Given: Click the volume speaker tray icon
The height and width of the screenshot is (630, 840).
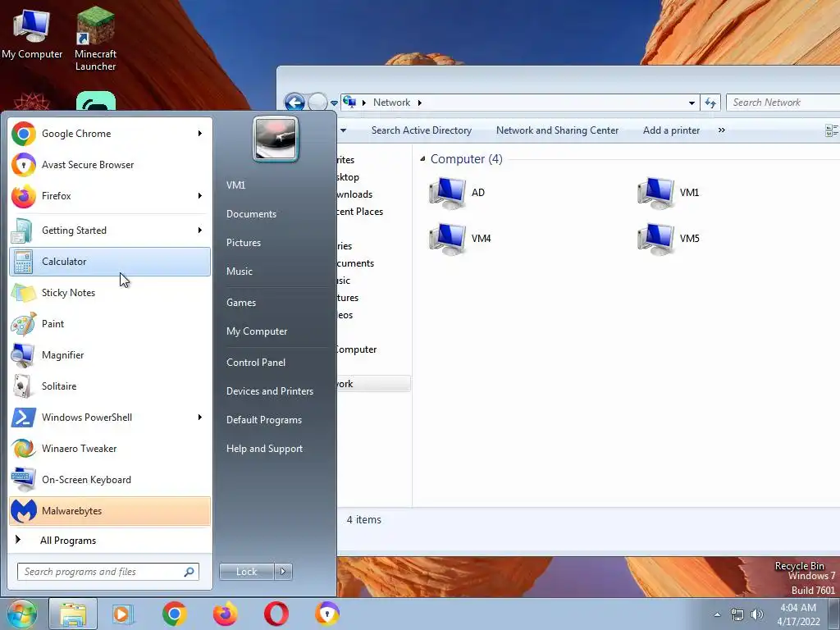Looking at the screenshot, I should click(757, 614).
